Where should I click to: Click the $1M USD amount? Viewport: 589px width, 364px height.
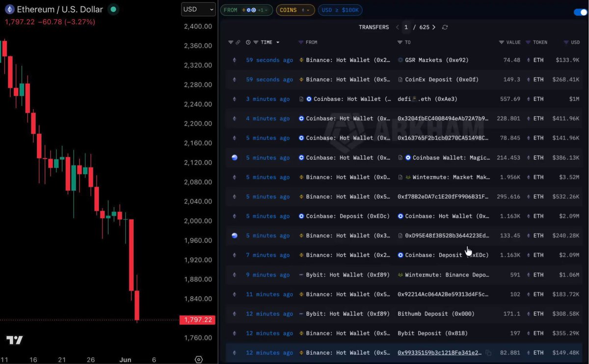tap(575, 99)
